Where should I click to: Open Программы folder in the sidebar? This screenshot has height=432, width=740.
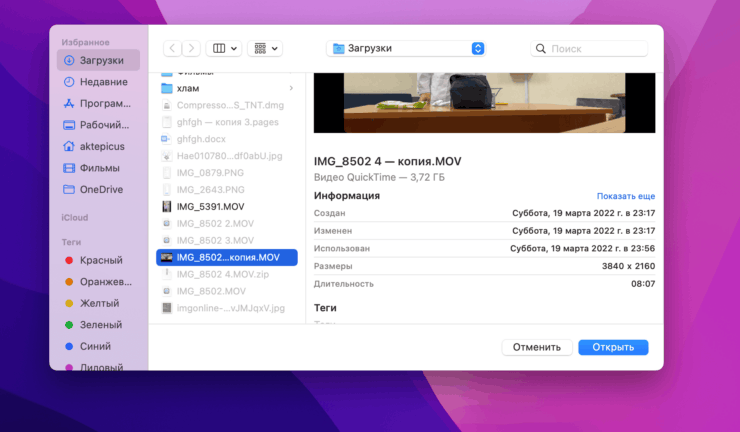pos(103,103)
